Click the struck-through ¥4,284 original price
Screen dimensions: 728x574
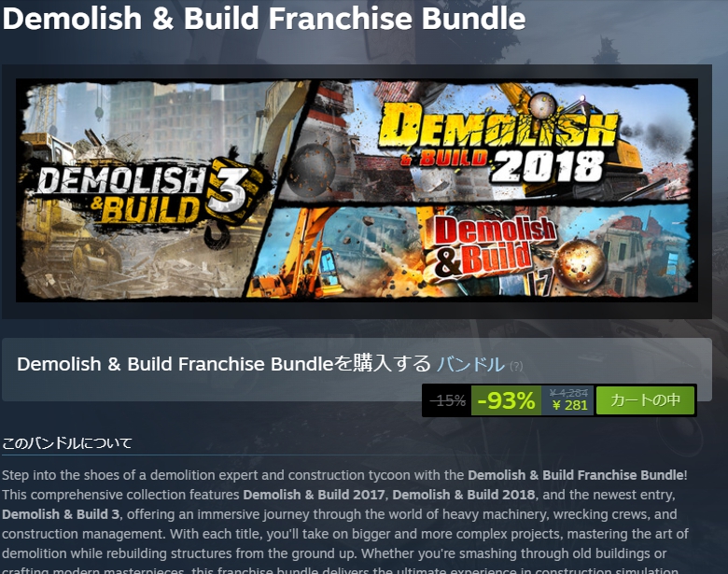pyautogui.click(x=568, y=393)
